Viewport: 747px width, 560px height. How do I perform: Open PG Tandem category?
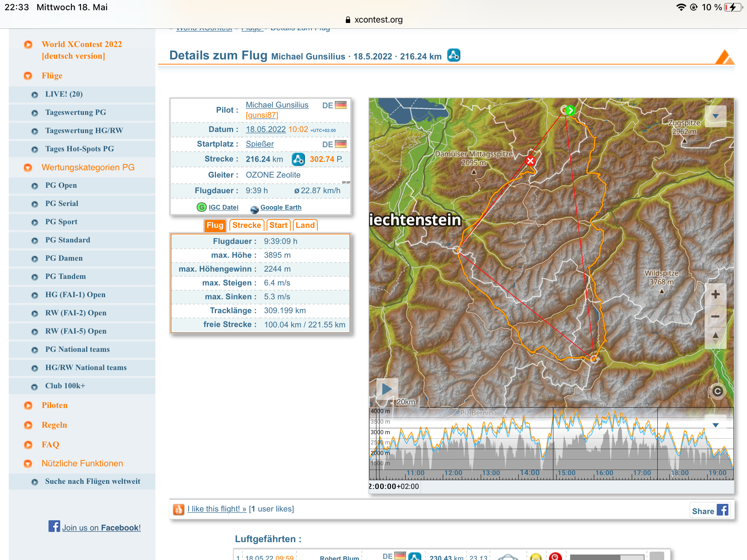pos(82,277)
